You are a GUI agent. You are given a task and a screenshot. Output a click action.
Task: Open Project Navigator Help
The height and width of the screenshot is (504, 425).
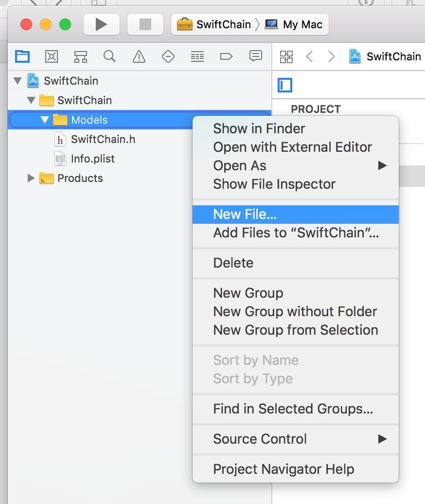coord(296,469)
